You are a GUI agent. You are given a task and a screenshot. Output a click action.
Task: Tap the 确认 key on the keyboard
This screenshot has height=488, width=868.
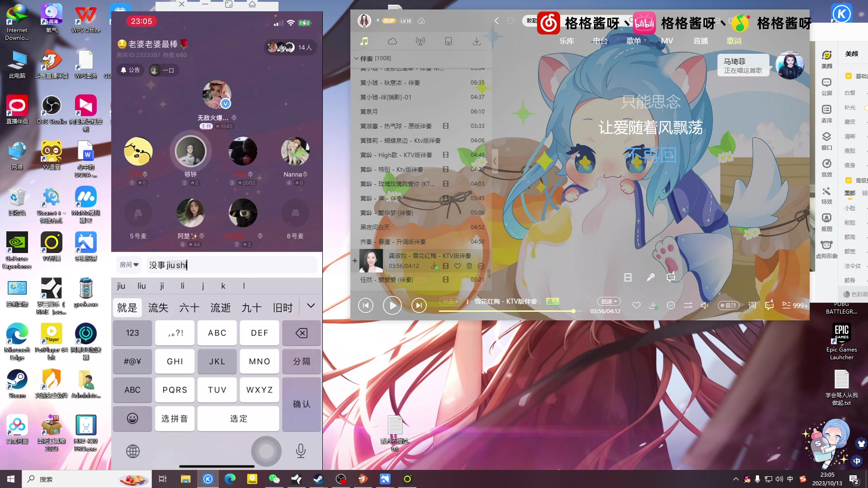(x=301, y=404)
